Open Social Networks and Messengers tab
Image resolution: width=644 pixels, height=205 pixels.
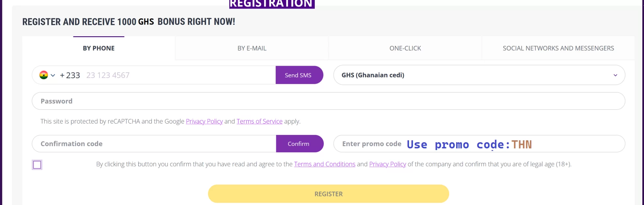[558, 48]
